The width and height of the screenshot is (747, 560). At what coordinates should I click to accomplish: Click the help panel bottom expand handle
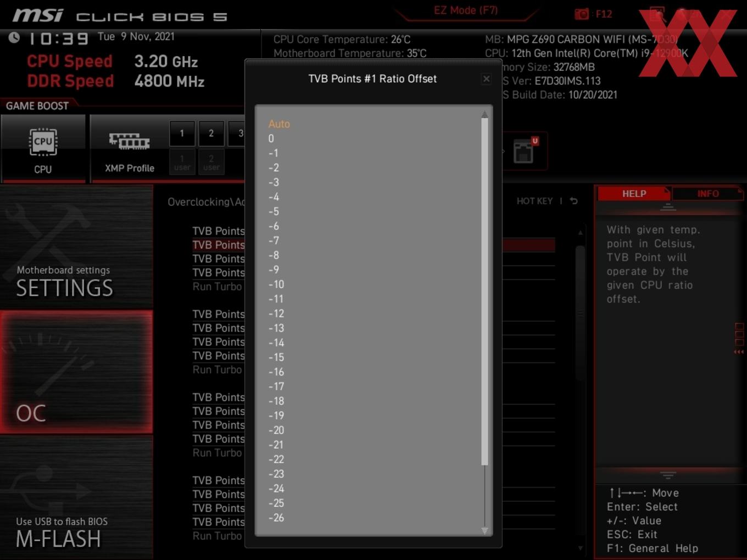click(x=668, y=475)
